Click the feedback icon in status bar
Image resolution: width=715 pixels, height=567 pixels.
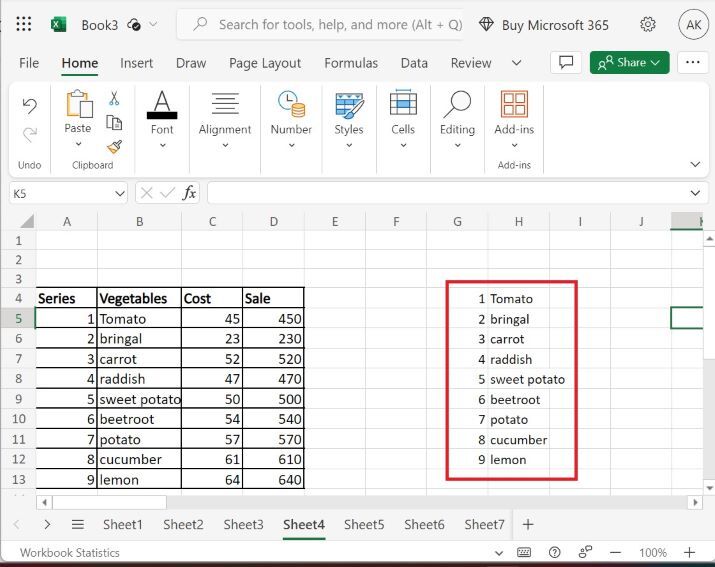585,552
